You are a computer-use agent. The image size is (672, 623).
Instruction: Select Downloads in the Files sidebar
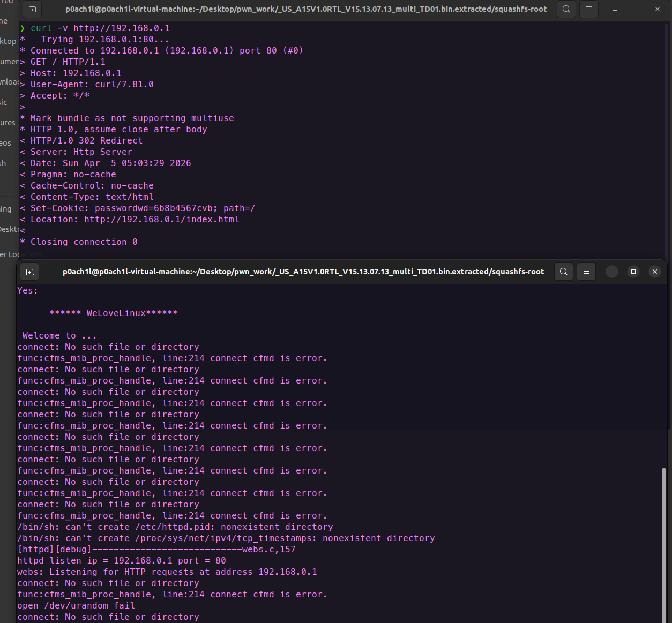click(9, 82)
